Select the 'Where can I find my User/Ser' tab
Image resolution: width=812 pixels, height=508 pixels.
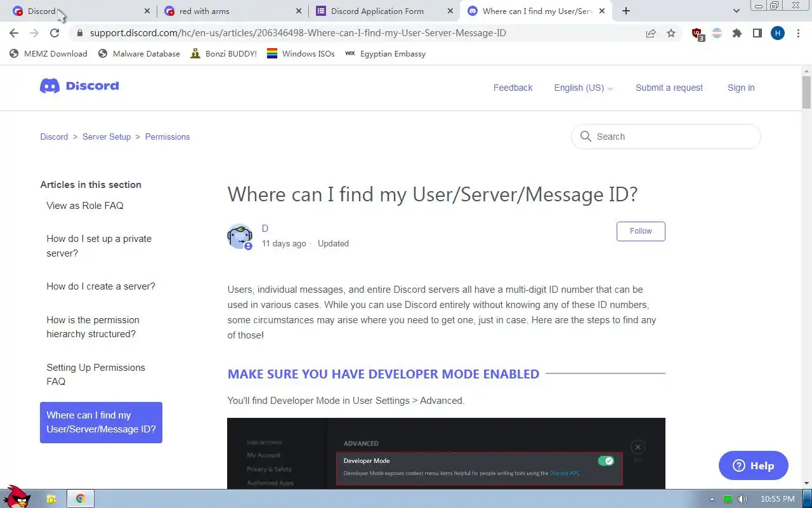click(x=535, y=11)
